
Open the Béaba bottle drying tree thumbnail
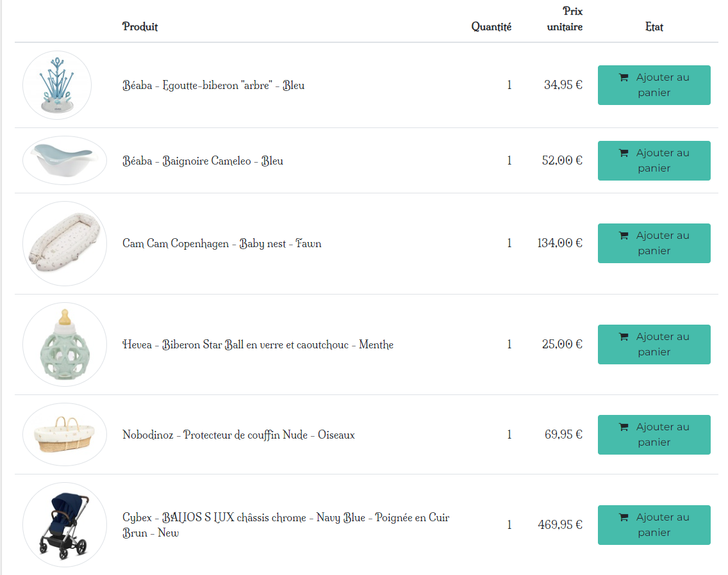pyautogui.click(x=57, y=85)
